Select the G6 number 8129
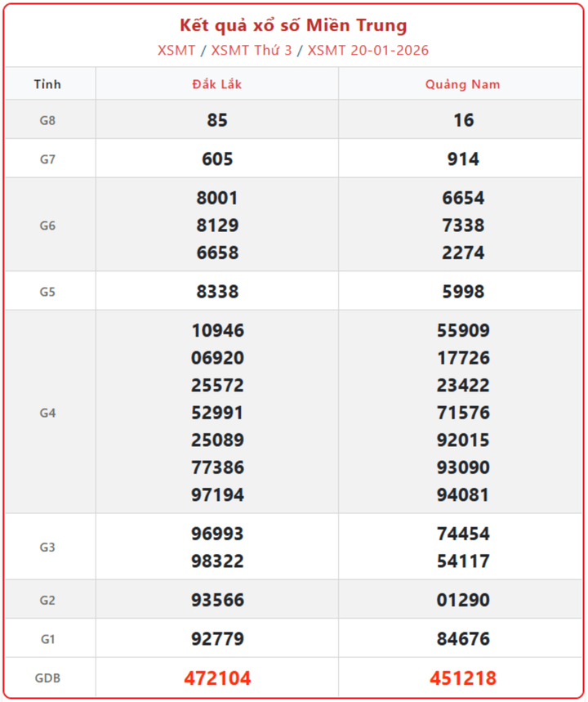The height and width of the screenshot is (702, 588). coord(217,226)
